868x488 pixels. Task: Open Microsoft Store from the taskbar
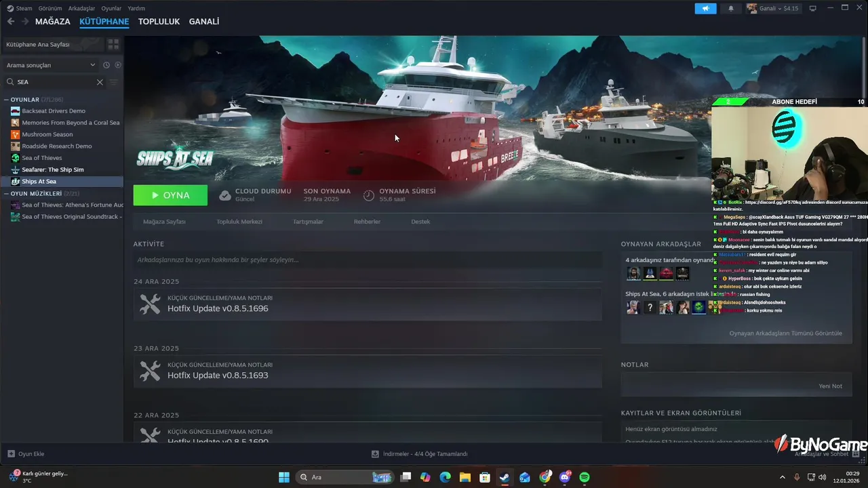(484, 477)
